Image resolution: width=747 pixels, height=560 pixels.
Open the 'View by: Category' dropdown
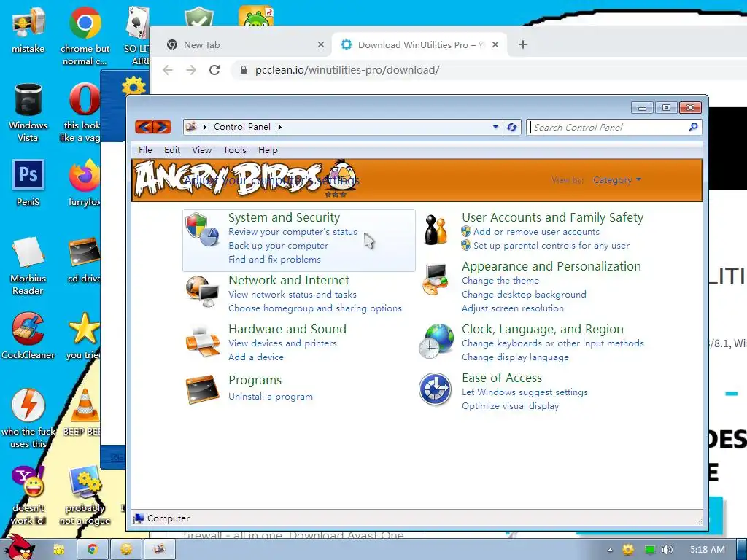(x=617, y=180)
